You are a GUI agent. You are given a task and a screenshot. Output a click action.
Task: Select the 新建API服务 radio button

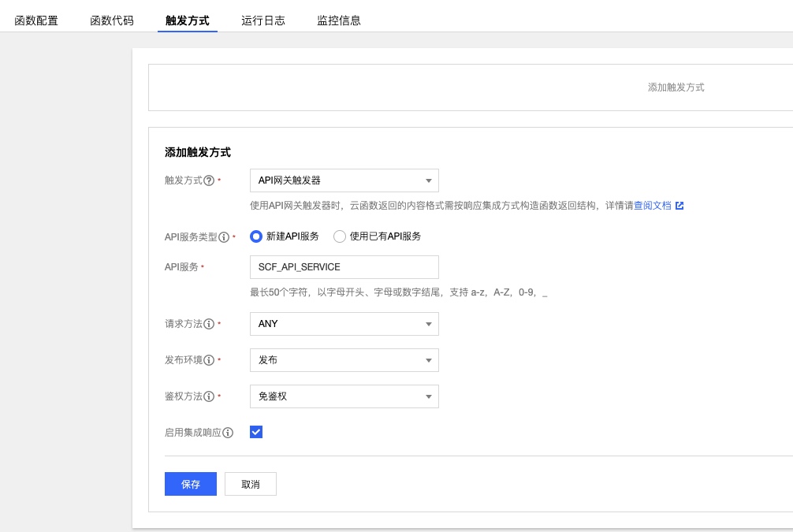(256, 236)
